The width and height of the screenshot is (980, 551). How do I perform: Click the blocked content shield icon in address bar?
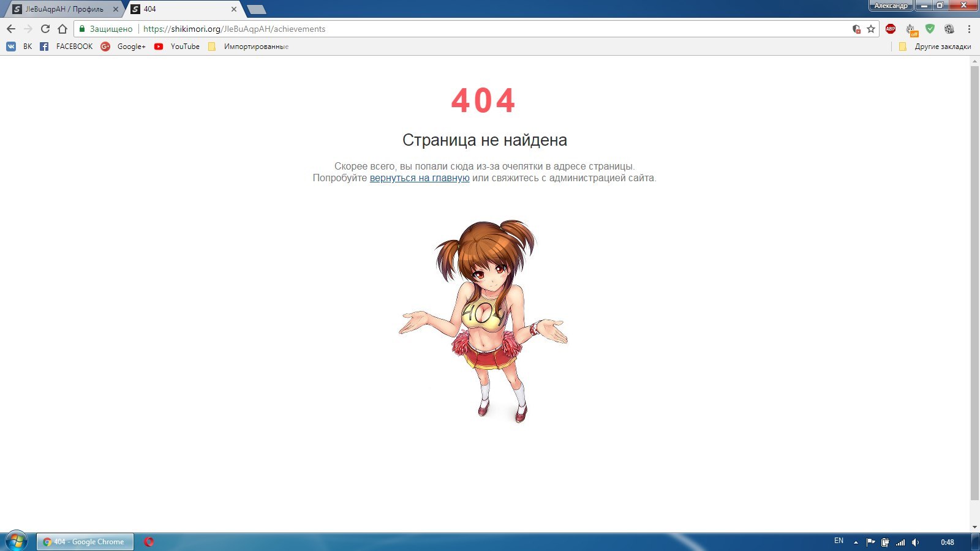click(x=856, y=29)
